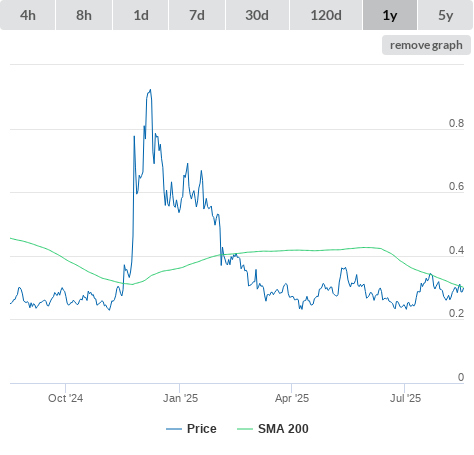This screenshot has width=474, height=455.
Task: Click the blue Price legend line marker
Action: (174, 429)
